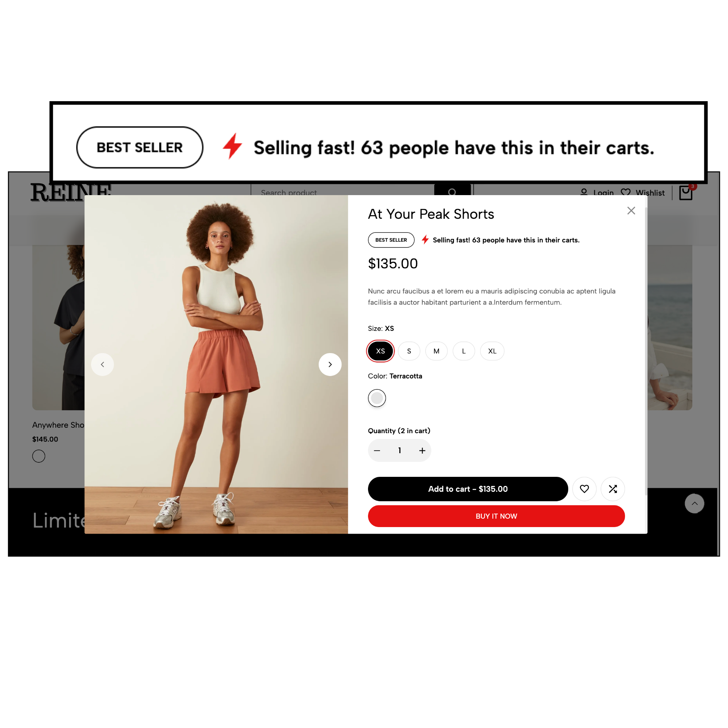Image resolution: width=728 pixels, height=728 pixels.
Task: Decrease quantity with minus button
Action: [x=377, y=450]
